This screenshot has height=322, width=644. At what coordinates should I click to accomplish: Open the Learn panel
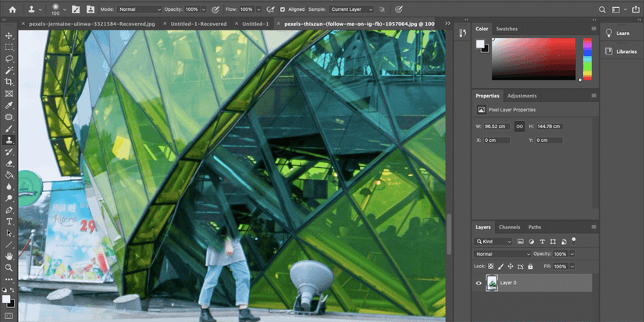(x=622, y=34)
